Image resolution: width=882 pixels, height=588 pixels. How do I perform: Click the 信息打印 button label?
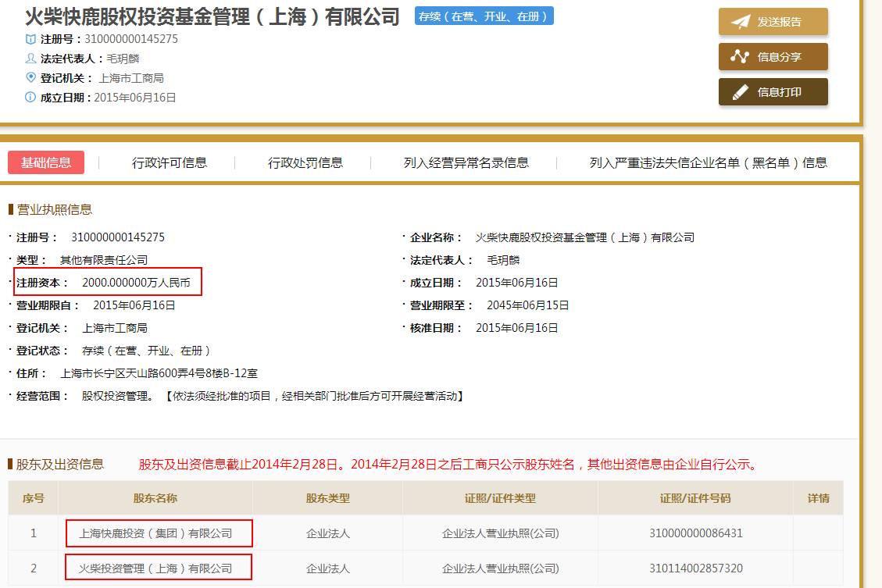pos(779,92)
